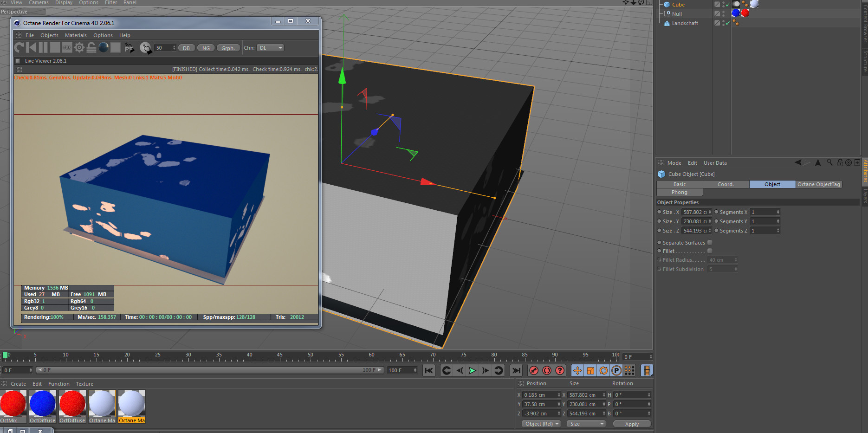Image resolution: width=868 pixels, height=433 pixels.
Task: Click the record active objects keyframe button
Action: (x=534, y=370)
